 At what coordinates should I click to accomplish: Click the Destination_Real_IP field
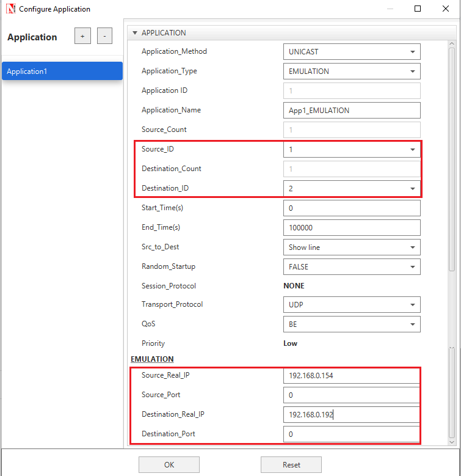(352, 415)
